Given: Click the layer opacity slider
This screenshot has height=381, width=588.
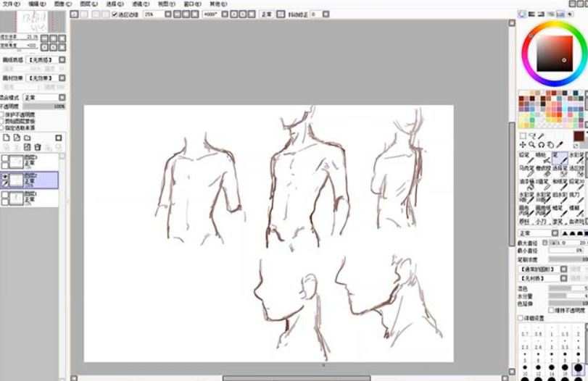Looking at the screenshot, I should pos(44,106).
